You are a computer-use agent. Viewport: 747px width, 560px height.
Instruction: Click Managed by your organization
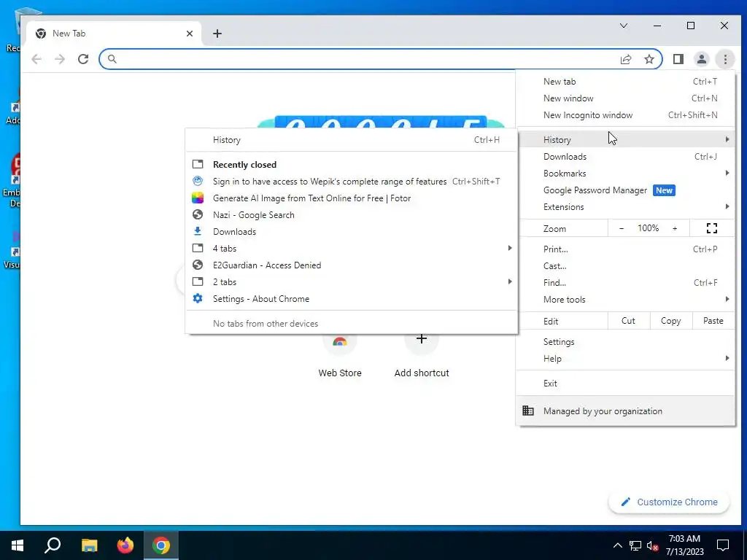[x=626, y=411]
